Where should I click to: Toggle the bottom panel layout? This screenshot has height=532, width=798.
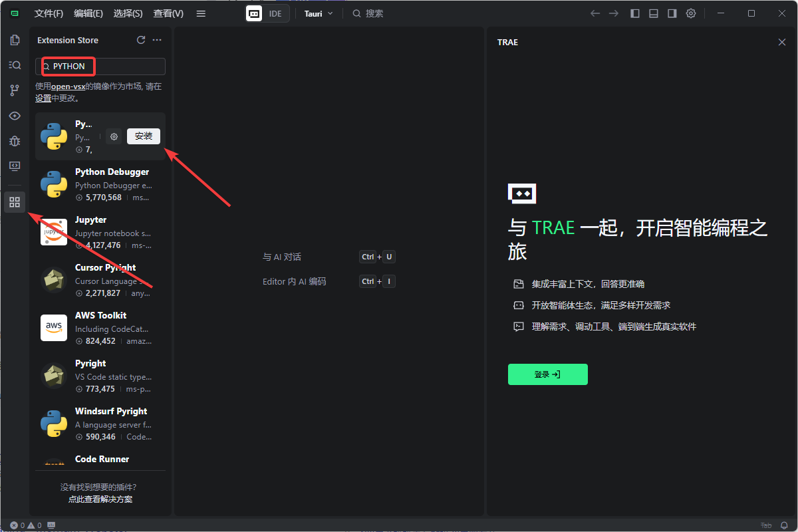coord(654,13)
